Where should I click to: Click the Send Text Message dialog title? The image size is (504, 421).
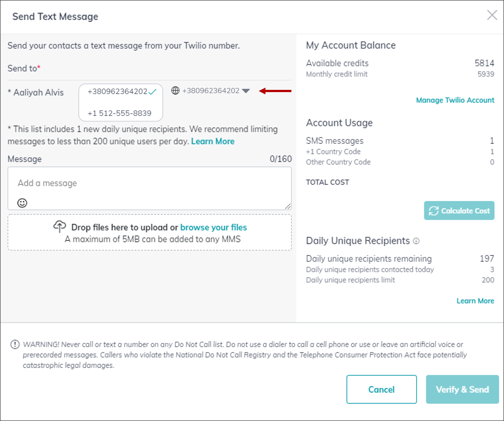pos(55,16)
